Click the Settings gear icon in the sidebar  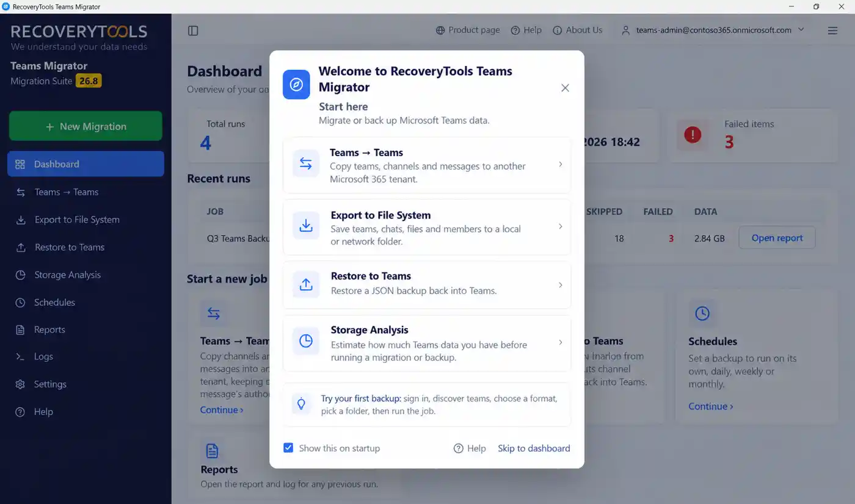click(x=20, y=384)
